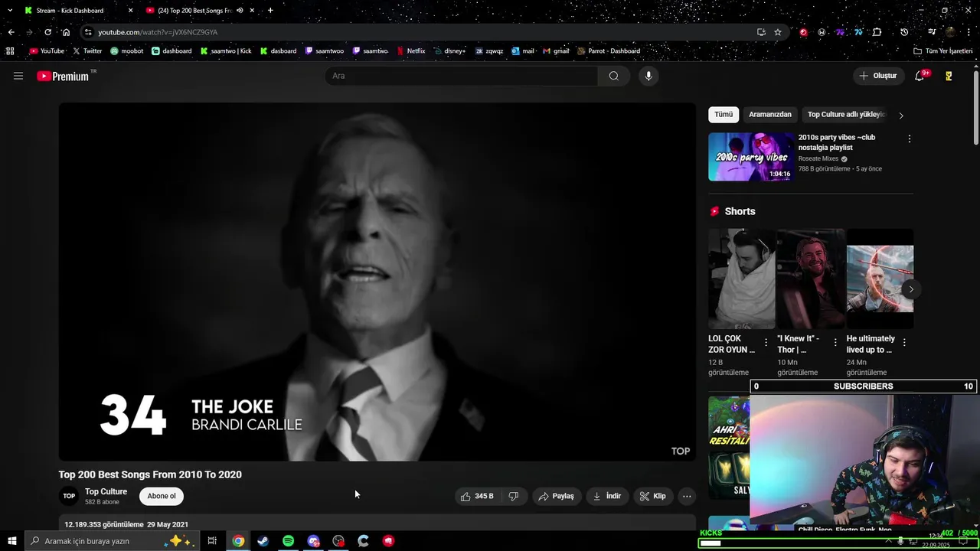This screenshot has height=551, width=980.
Task: Open YouTube notifications bell
Action: tap(920, 76)
